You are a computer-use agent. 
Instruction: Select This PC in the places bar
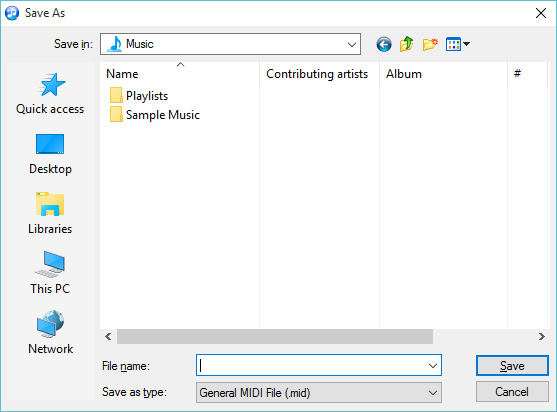(x=50, y=273)
